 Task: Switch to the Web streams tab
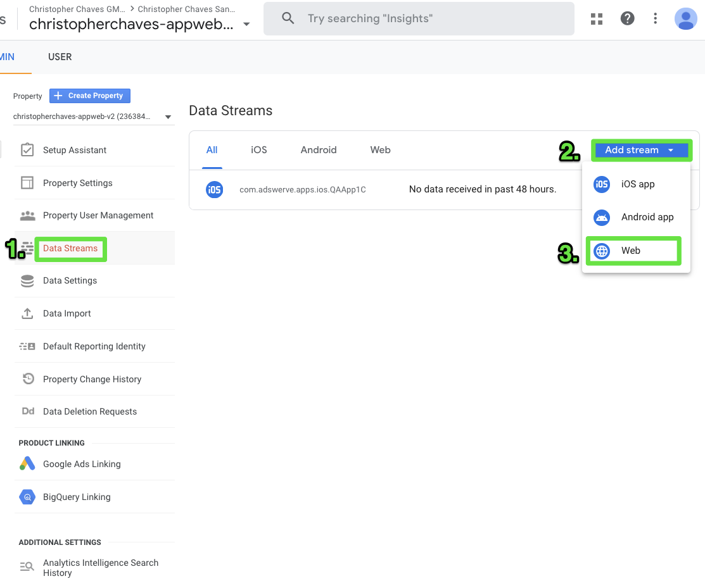pos(381,150)
